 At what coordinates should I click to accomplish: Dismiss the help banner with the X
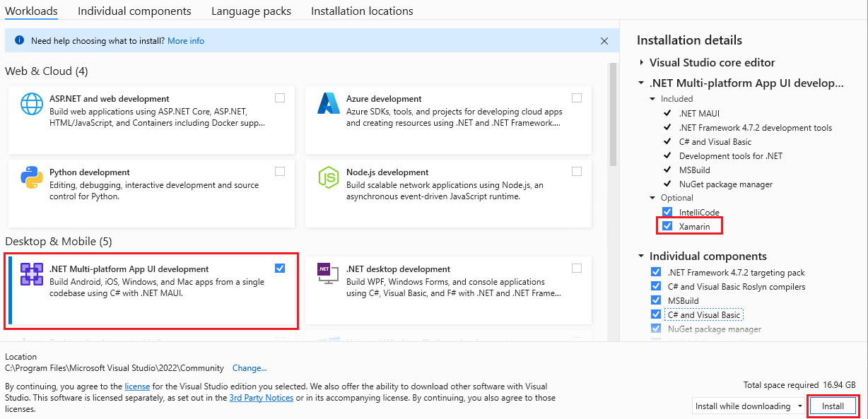coord(604,41)
